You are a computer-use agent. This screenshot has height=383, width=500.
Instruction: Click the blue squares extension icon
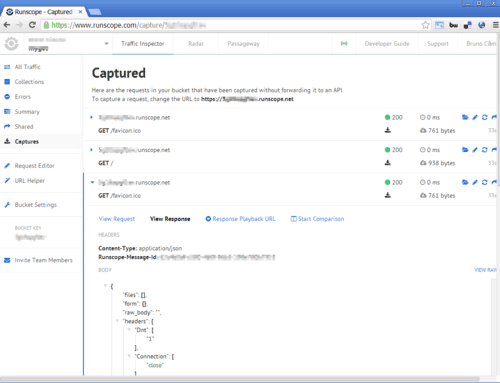pyautogui.click(x=468, y=25)
